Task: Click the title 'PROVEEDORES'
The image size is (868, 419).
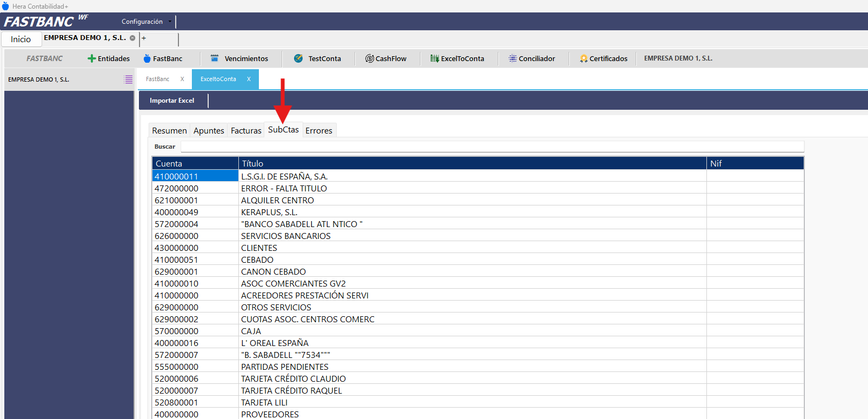Action: (x=270, y=414)
